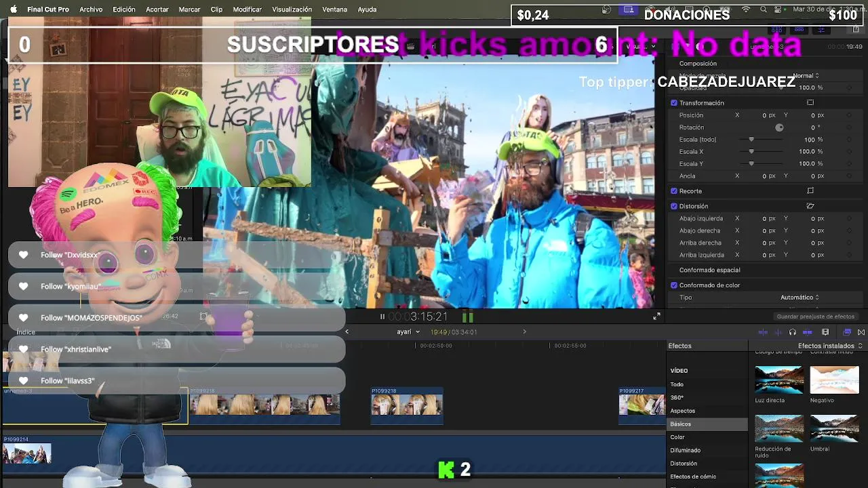Open Spotlight search in menu bar

pos(764,9)
